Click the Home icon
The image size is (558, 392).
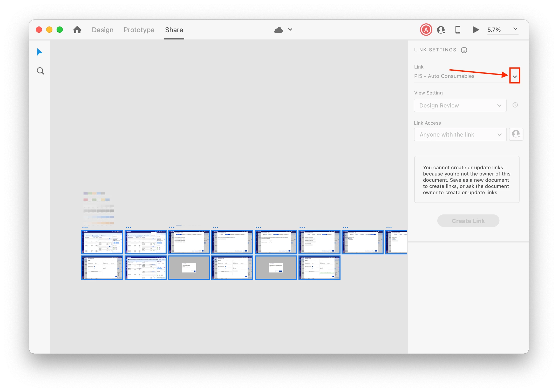(x=77, y=30)
